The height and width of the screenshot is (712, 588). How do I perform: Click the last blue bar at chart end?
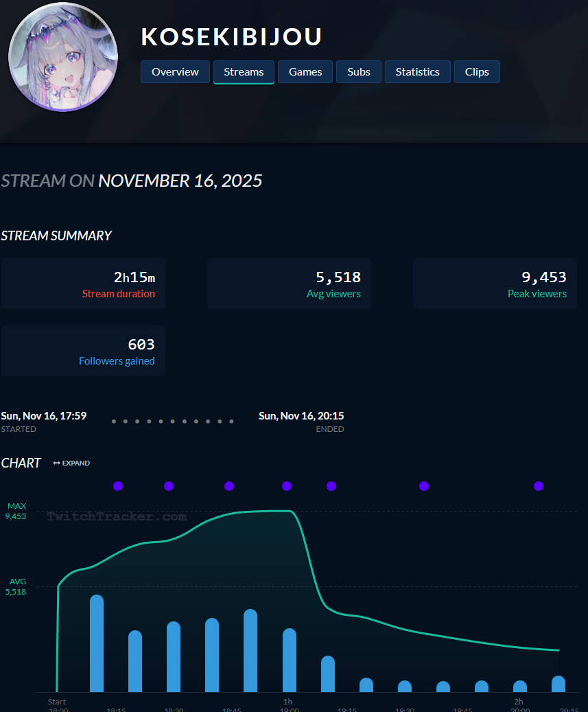coord(558,684)
